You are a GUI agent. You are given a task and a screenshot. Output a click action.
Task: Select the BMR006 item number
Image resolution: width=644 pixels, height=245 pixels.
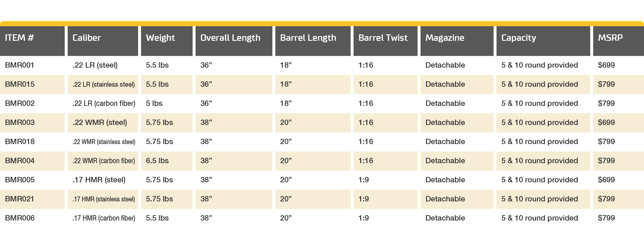pos(20,218)
